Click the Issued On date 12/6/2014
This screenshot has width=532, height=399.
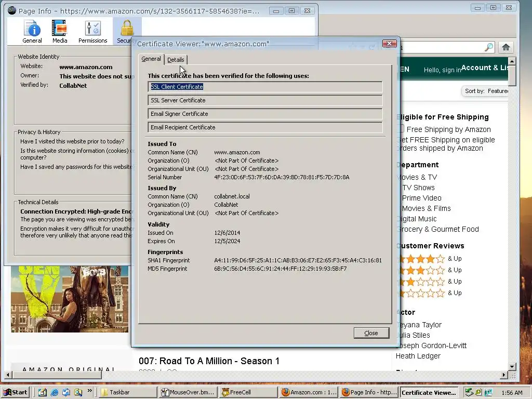point(227,233)
